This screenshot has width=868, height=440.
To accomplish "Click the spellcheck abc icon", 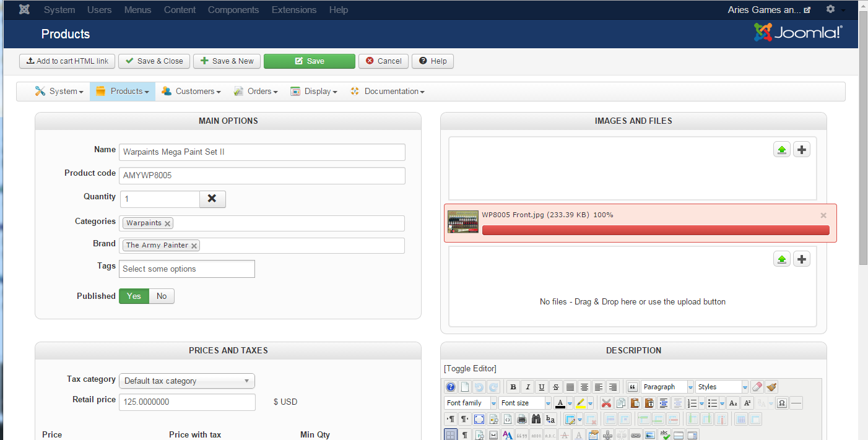I will coord(664,435).
